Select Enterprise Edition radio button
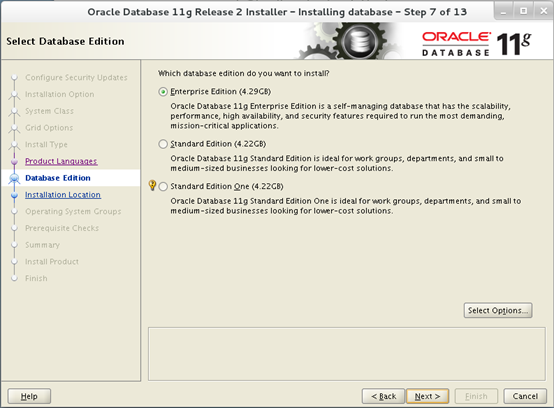The height and width of the screenshot is (408, 554). tap(163, 92)
